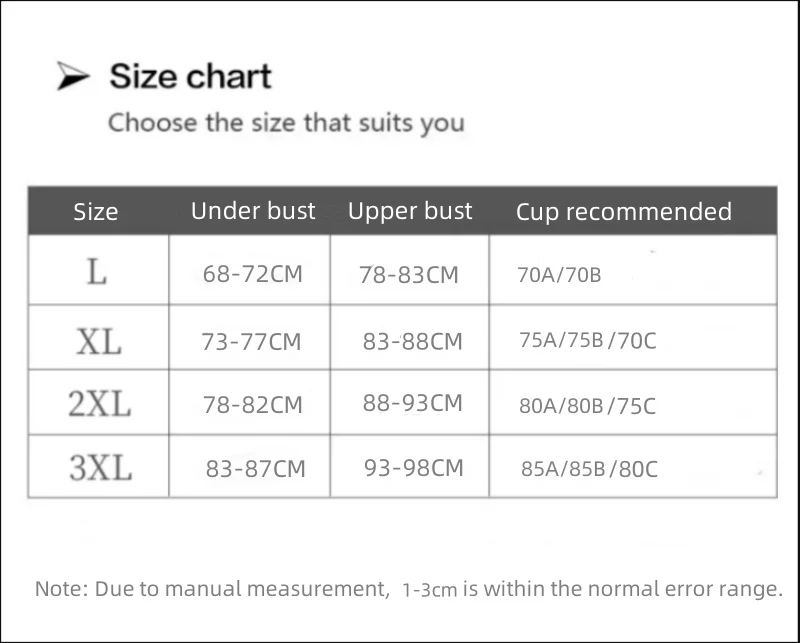The height and width of the screenshot is (643, 800).
Task: Select the Under bust column header
Action: click(x=253, y=211)
